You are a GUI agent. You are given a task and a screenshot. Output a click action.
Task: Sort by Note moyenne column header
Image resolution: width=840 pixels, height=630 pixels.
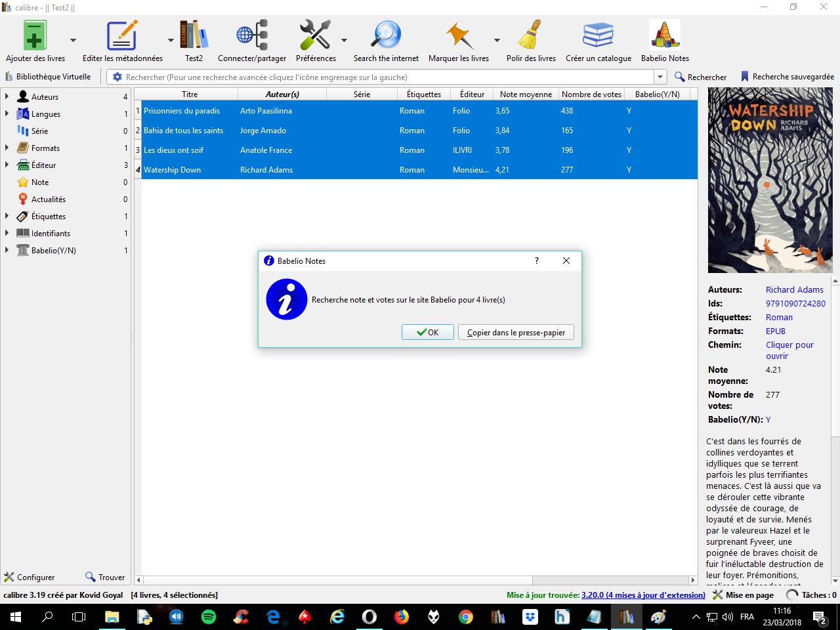(526, 94)
